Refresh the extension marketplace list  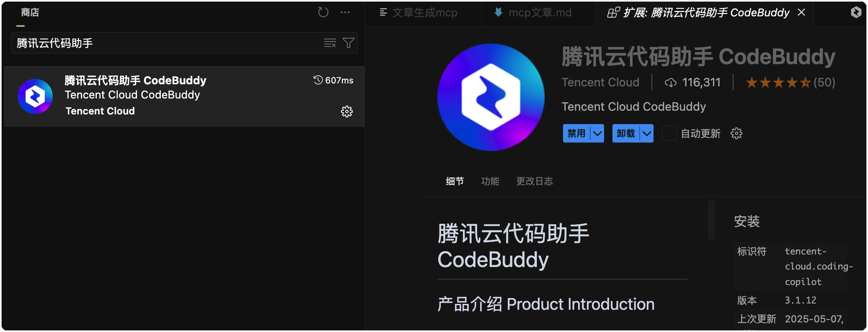tap(323, 12)
